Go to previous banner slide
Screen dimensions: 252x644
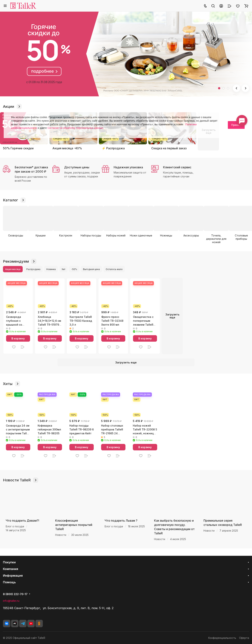[236, 88]
